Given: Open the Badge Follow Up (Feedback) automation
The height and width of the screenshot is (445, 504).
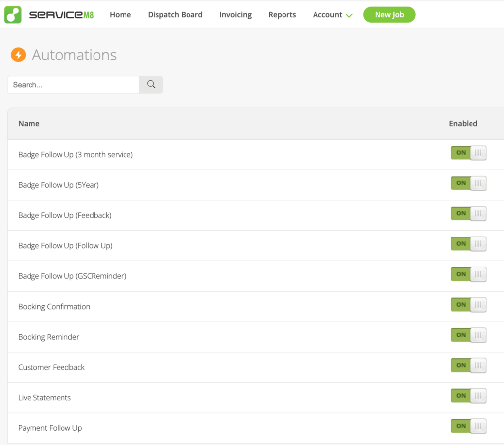Looking at the screenshot, I should [x=65, y=215].
